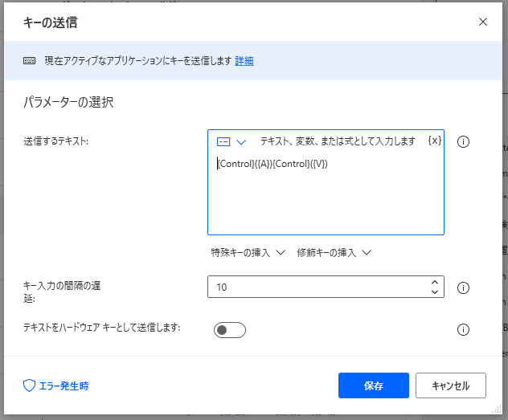Image resolution: width=508 pixels, height=420 pixels.
Task: Open the 修飾キーの挿入 dropdown
Action: [334, 252]
